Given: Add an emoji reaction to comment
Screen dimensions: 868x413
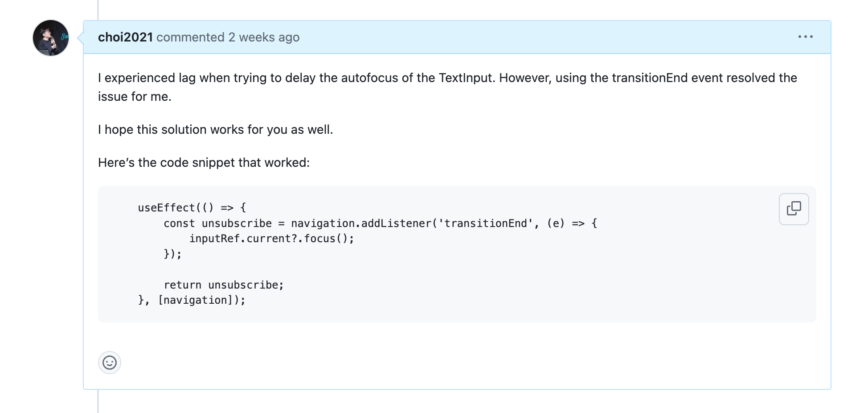Looking at the screenshot, I should pyautogui.click(x=110, y=363).
